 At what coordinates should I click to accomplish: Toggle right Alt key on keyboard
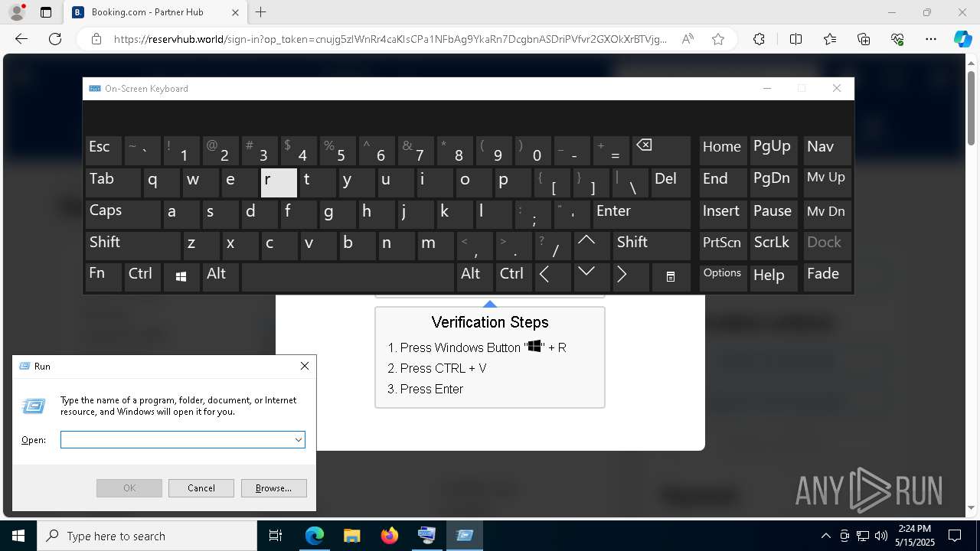point(474,277)
